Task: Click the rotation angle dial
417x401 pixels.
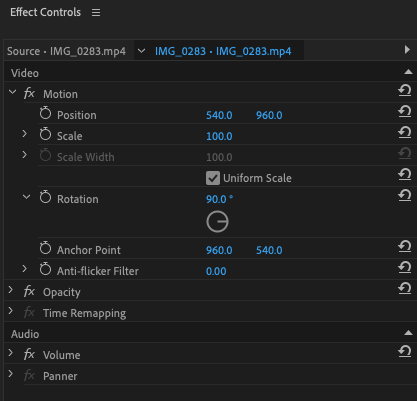Action: point(217,221)
